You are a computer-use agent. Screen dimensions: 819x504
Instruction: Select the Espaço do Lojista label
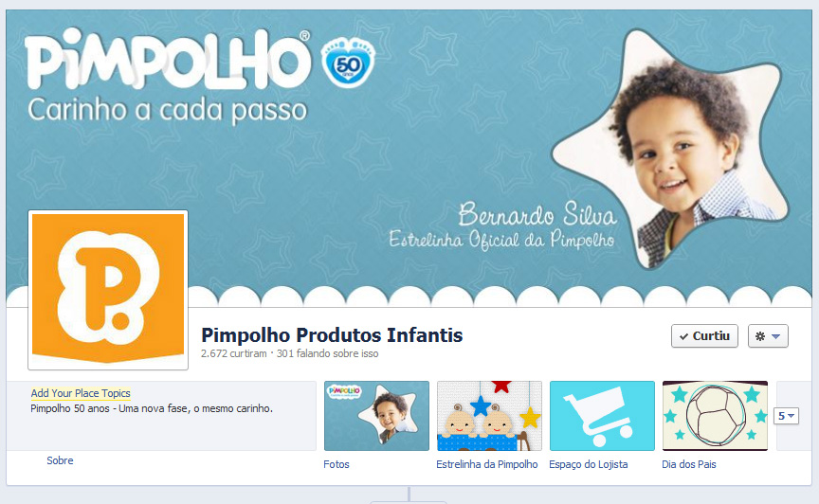coord(588,464)
